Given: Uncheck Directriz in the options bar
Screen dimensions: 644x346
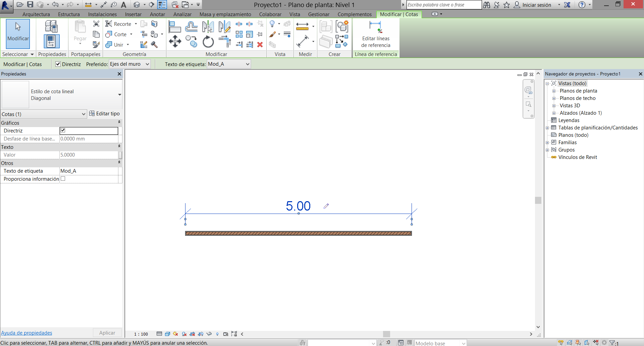Looking at the screenshot, I should tap(58, 64).
